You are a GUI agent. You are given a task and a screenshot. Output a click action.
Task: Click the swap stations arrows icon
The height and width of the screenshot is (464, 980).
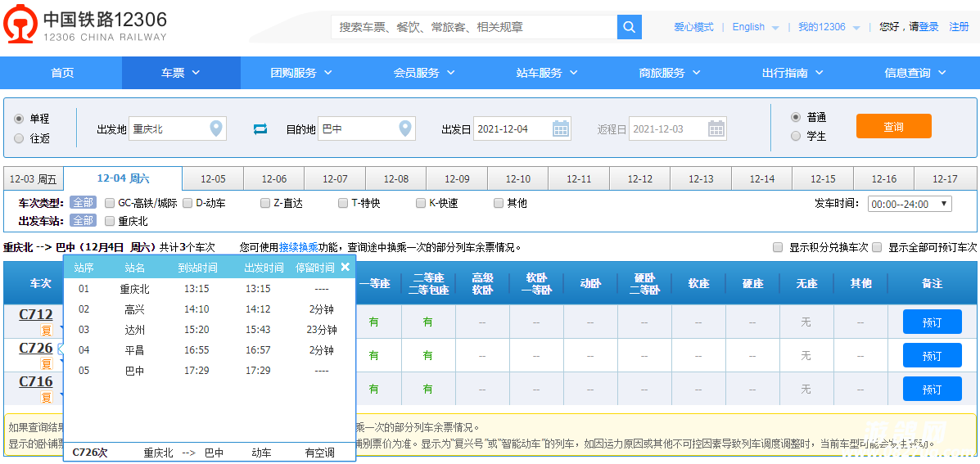(260, 129)
